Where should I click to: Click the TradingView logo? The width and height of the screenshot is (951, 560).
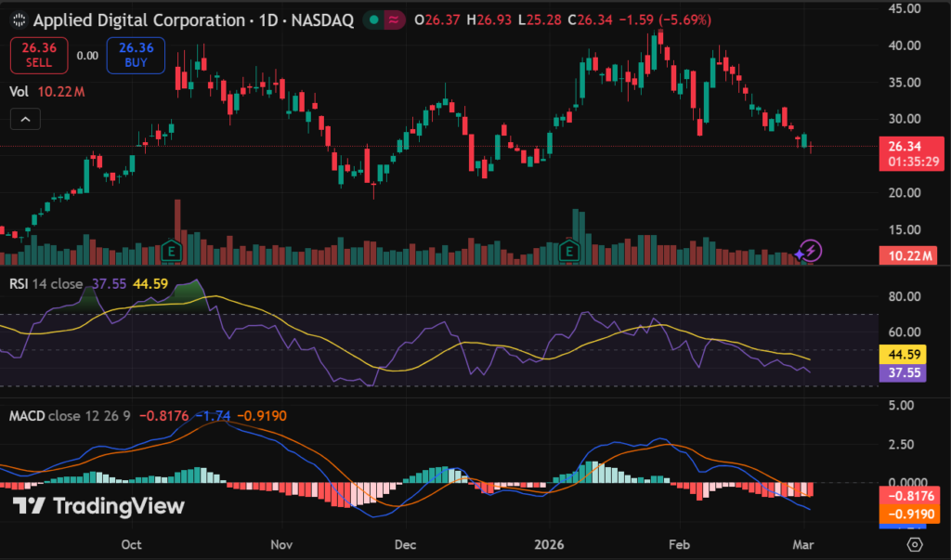tap(98, 506)
